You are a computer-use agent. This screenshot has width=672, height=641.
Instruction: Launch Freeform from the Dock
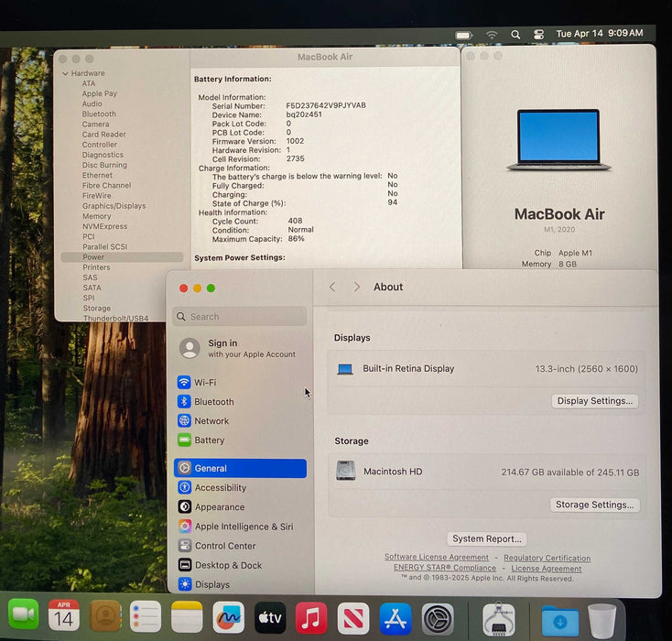tap(229, 617)
